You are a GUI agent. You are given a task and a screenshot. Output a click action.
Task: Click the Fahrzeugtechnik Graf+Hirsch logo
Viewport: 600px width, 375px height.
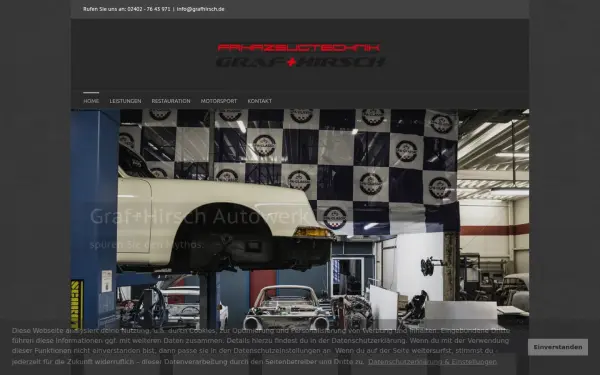tap(300, 55)
